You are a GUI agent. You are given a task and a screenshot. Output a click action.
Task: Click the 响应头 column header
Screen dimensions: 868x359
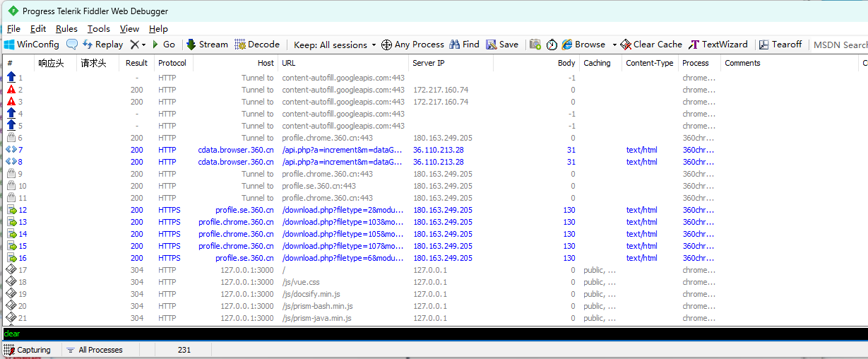[x=55, y=63]
